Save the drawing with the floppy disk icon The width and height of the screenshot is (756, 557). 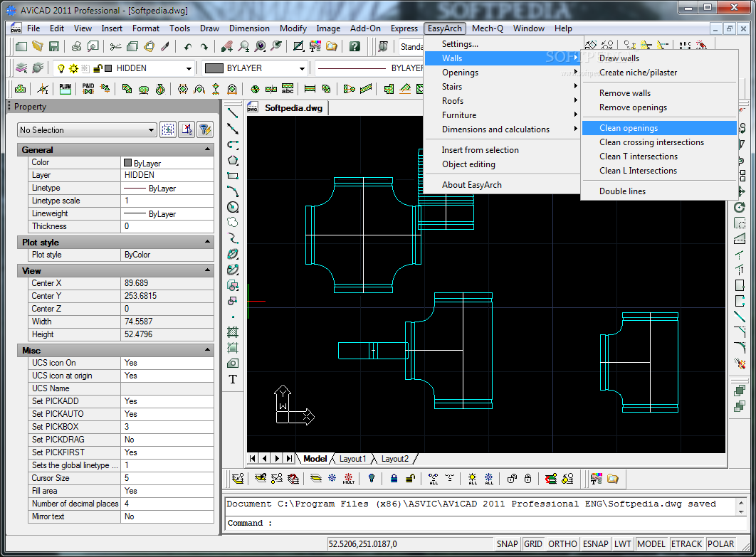(x=54, y=46)
